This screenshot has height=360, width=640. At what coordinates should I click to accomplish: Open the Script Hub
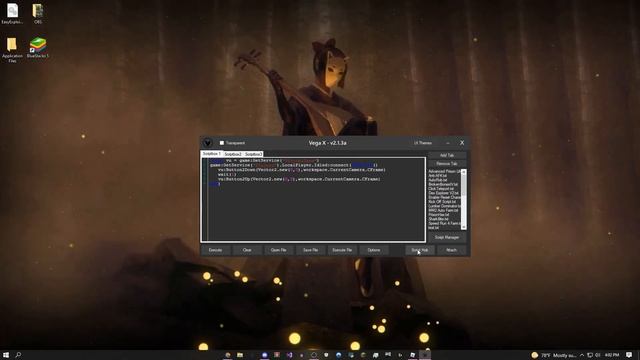tap(420, 250)
